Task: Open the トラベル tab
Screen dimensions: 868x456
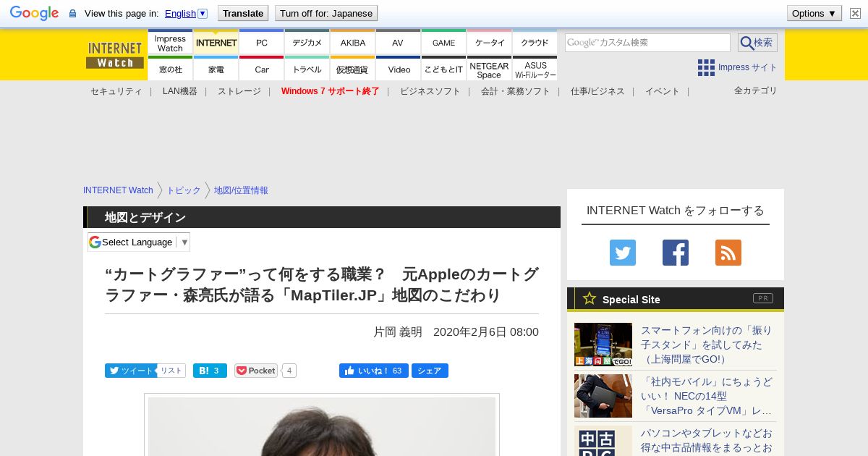Action: pyautogui.click(x=307, y=69)
